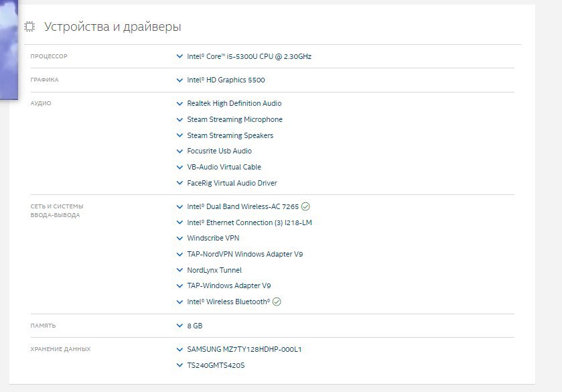The height and width of the screenshot is (392, 562).
Task: Click the АУДИО category label
Action: [x=41, y=103]
